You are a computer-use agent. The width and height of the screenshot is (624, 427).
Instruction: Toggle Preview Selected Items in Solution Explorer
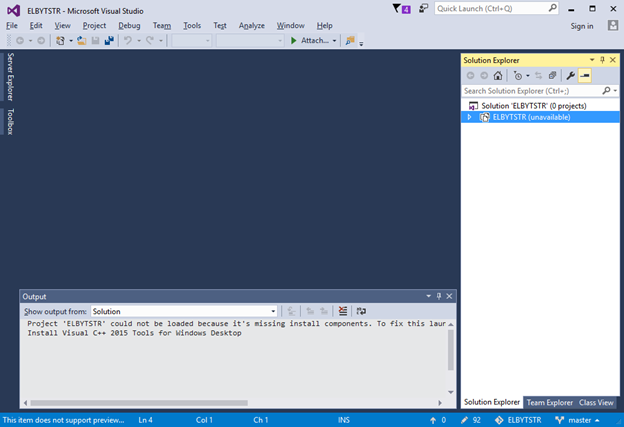pyautogui.click(x=585, y=76)
